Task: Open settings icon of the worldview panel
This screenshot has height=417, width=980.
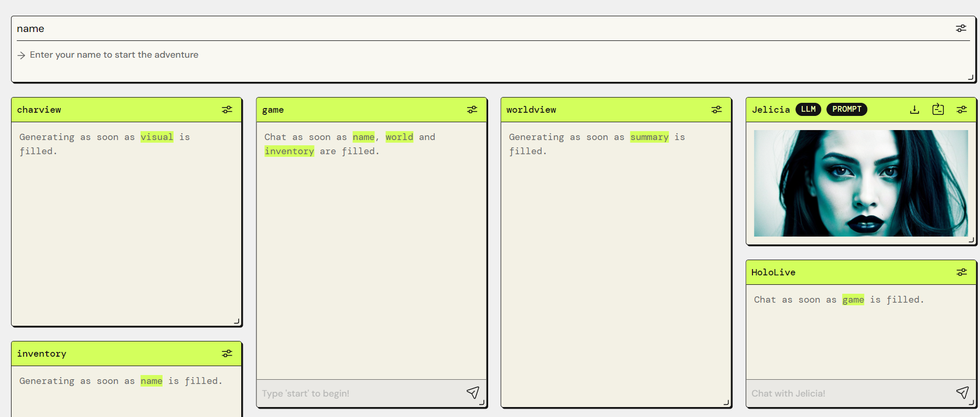Action: click(x=717, y=110)
